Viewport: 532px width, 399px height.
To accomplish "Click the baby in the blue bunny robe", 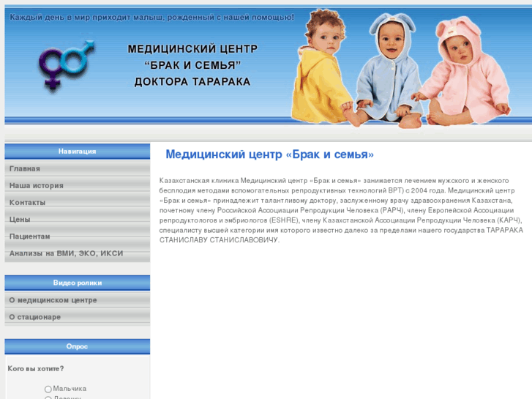I will (390, 70).
